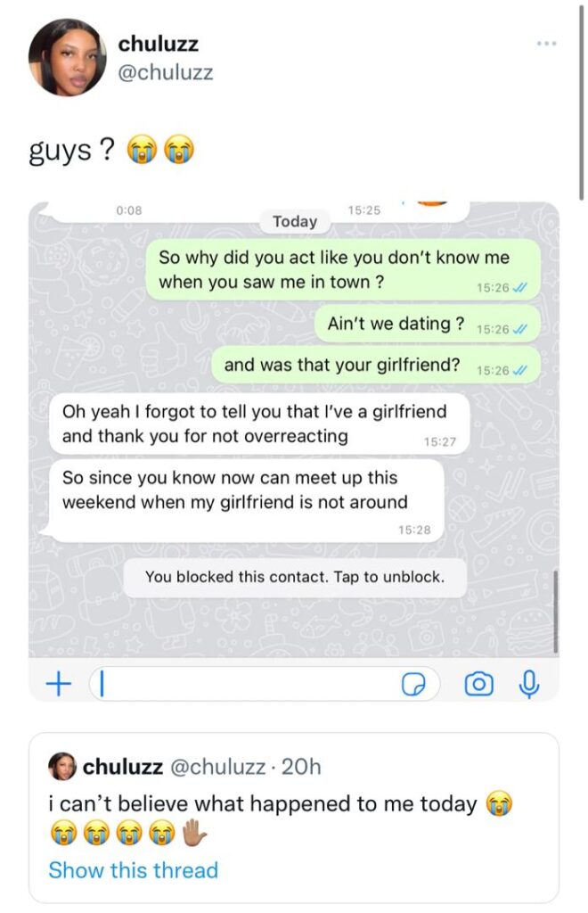Select the 'So since you know now' message
The image size is (588, 913).
pos(247,502)
